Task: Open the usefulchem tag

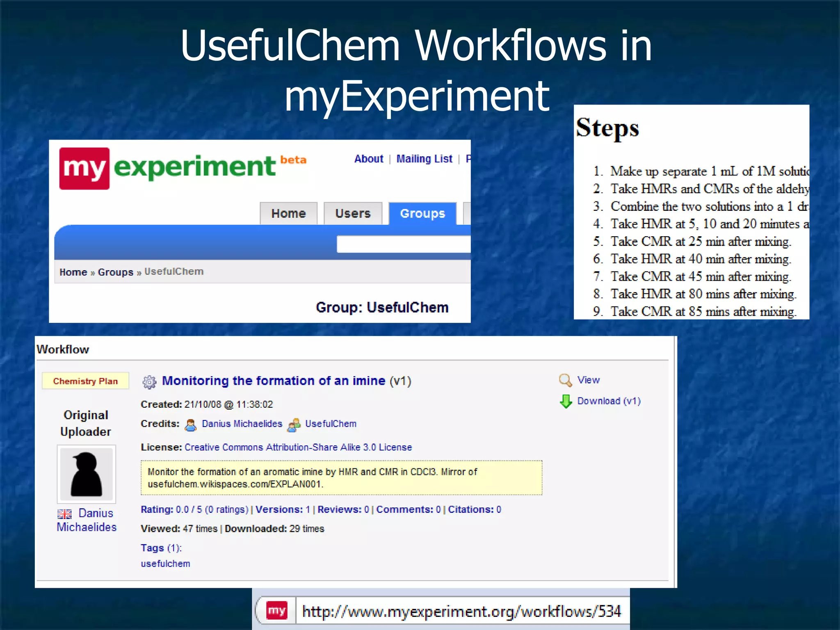Action: tap(165, 564)
